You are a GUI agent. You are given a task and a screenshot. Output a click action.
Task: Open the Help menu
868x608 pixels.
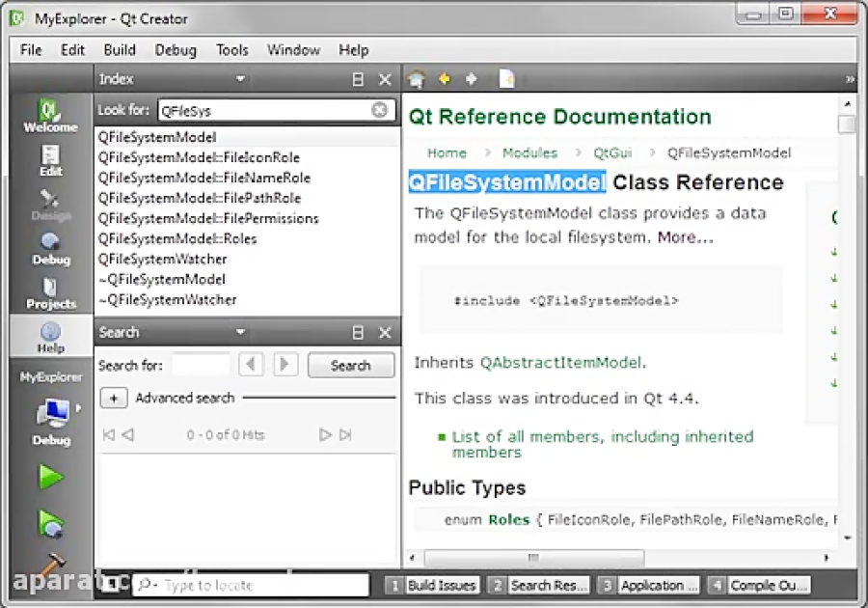[x=353, y=50]
